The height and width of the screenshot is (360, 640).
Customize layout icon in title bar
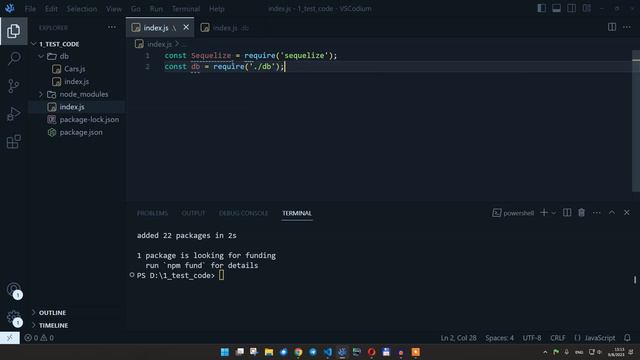[x=587, y=8]
